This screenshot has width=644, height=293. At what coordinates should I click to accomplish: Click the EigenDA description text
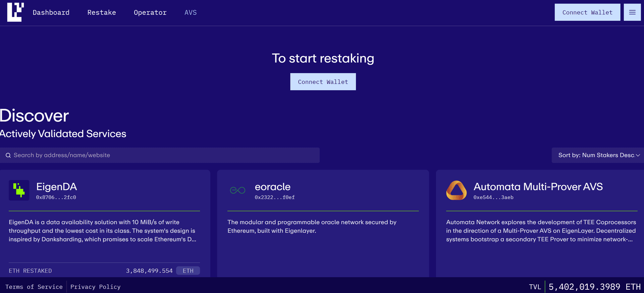[103, 231]
